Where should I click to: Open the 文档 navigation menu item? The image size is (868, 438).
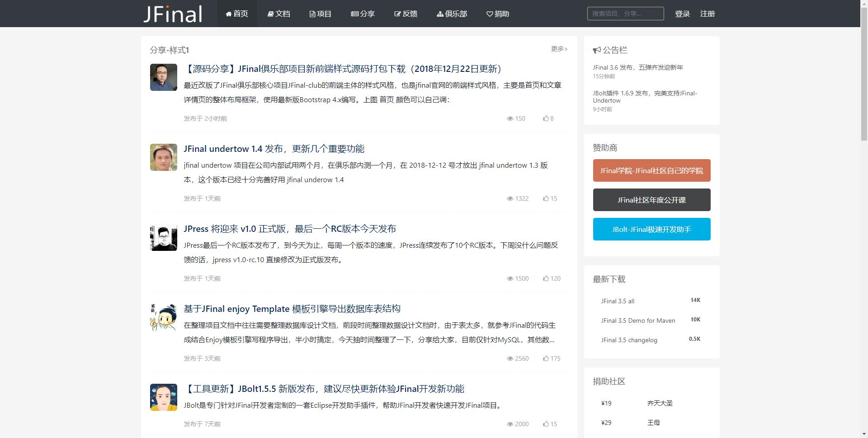point(278,14)
